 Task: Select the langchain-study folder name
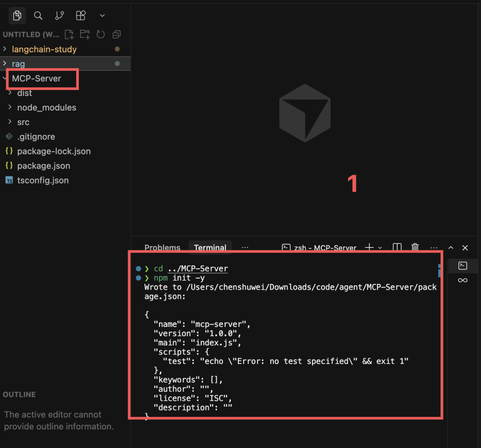coord(44,49)
